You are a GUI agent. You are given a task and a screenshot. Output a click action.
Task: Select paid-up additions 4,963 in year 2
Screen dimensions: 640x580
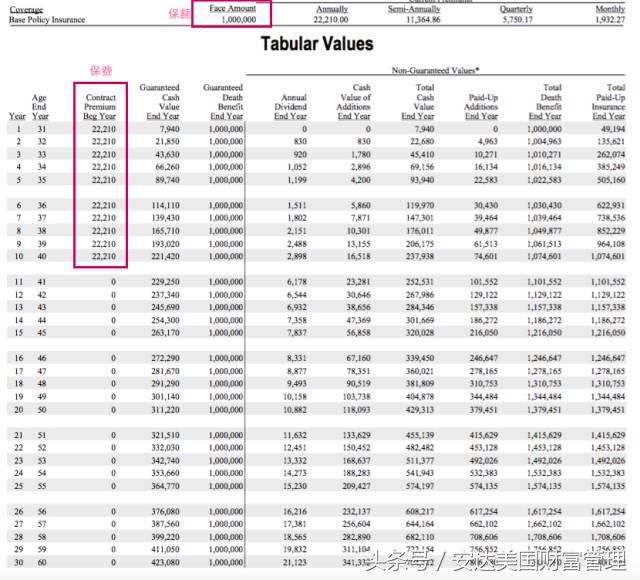coord(488,141)
